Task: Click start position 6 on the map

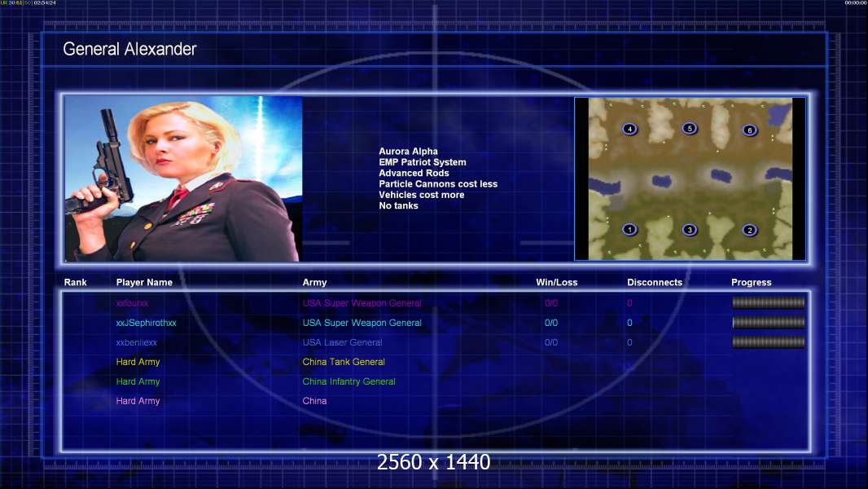Action: pyautogui.click(x=750, y=130)
